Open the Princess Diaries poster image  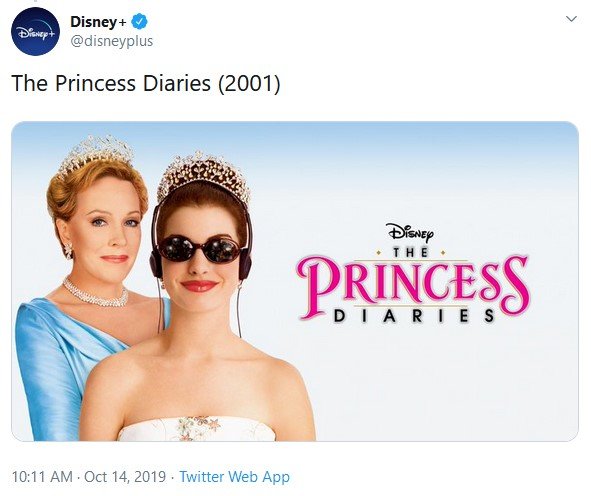295,281
